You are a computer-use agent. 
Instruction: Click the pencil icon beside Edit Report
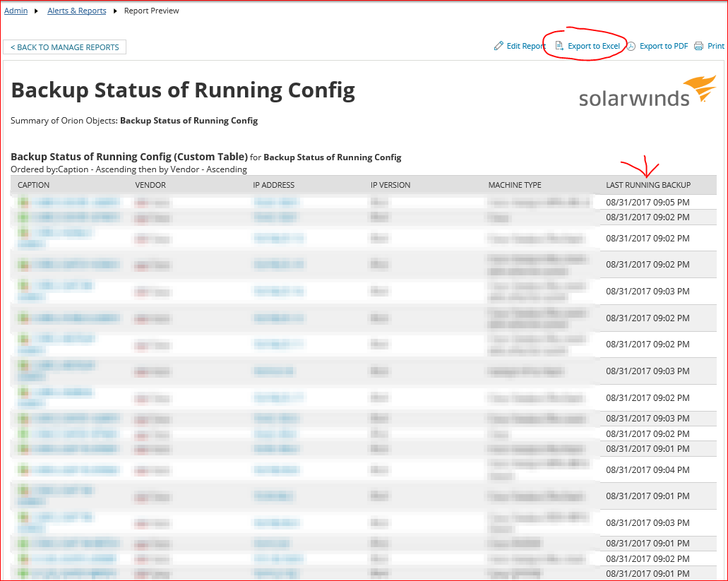pos(499,47)
